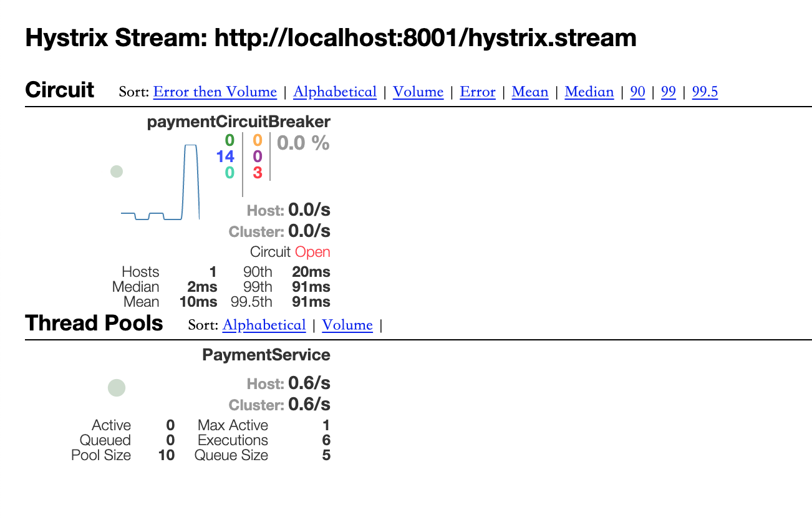Click orange timeout count 0
Image resolution: width=812 pixels, height=520 pixels.
coord(258,140)
